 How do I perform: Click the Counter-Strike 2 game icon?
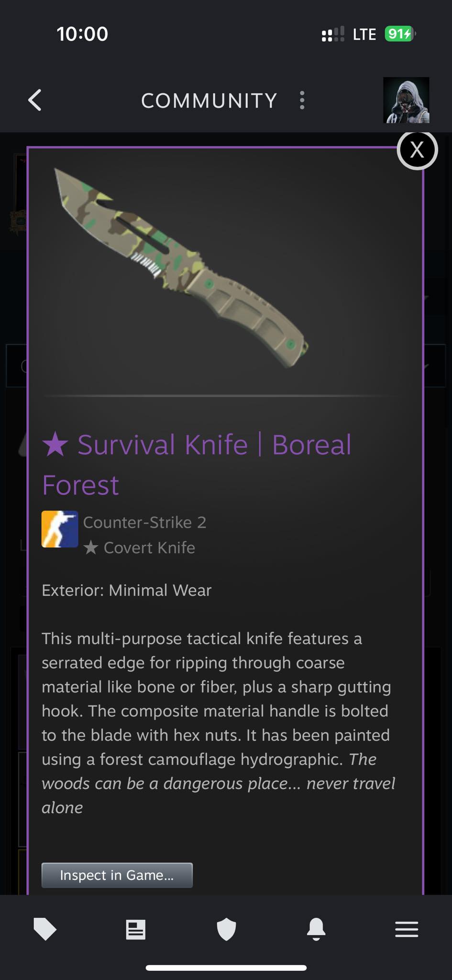click(x=60, y=529)
